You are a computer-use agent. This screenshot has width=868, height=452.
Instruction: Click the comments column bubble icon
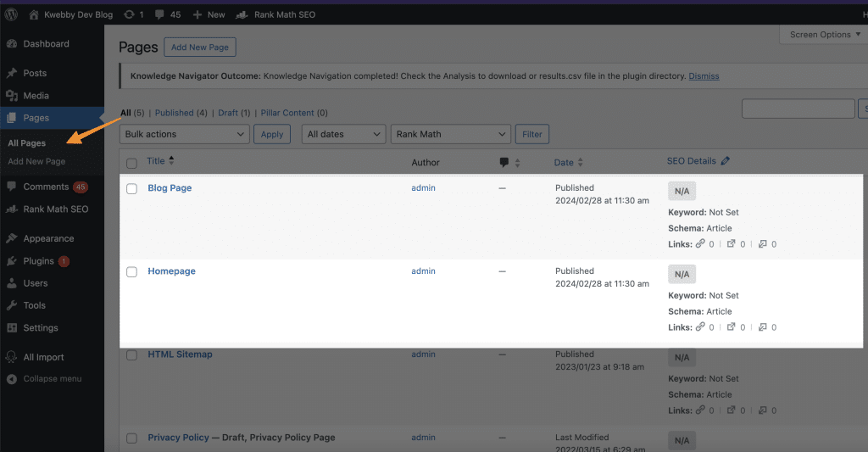pos(504,162)
